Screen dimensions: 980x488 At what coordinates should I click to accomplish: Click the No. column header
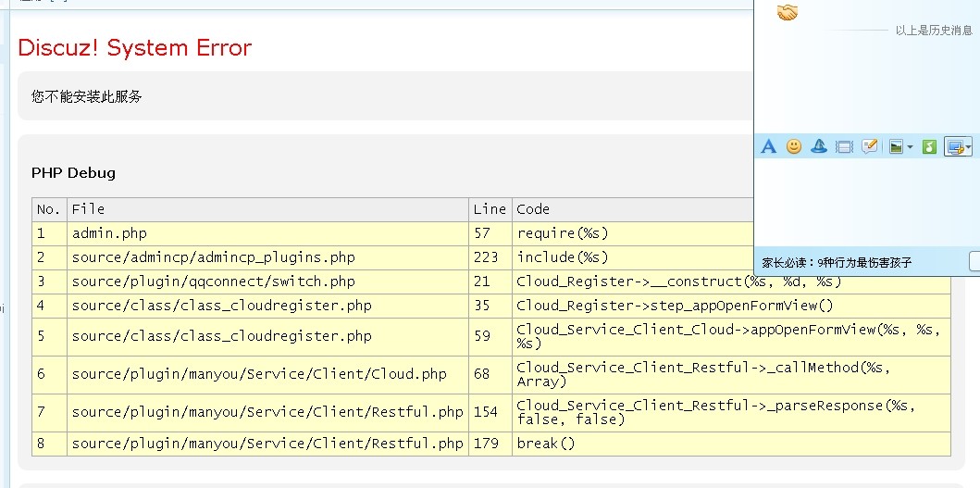49,209
